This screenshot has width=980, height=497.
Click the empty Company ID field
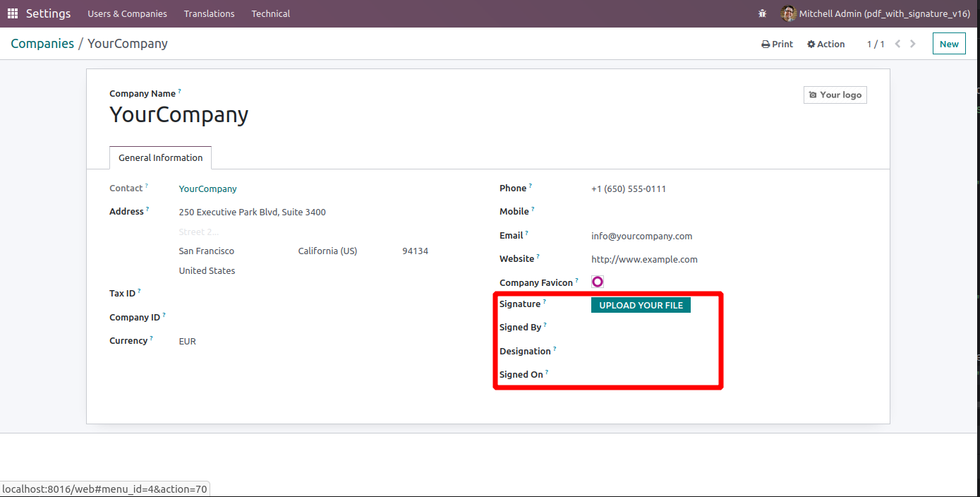(303, 318)
